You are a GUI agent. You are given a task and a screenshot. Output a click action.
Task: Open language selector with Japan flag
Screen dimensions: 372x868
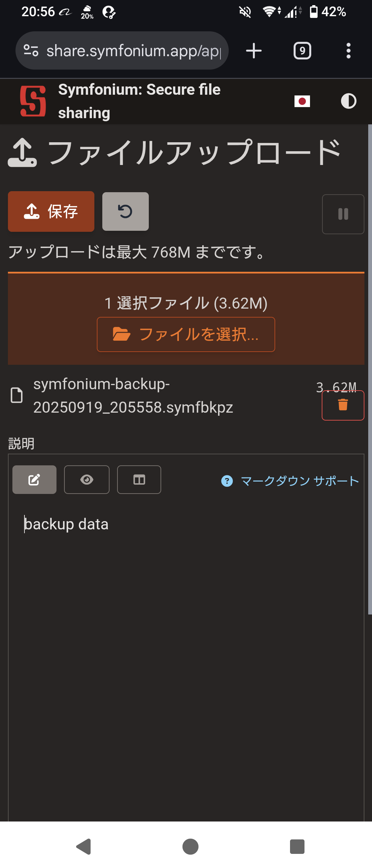[x=302, y=101]
